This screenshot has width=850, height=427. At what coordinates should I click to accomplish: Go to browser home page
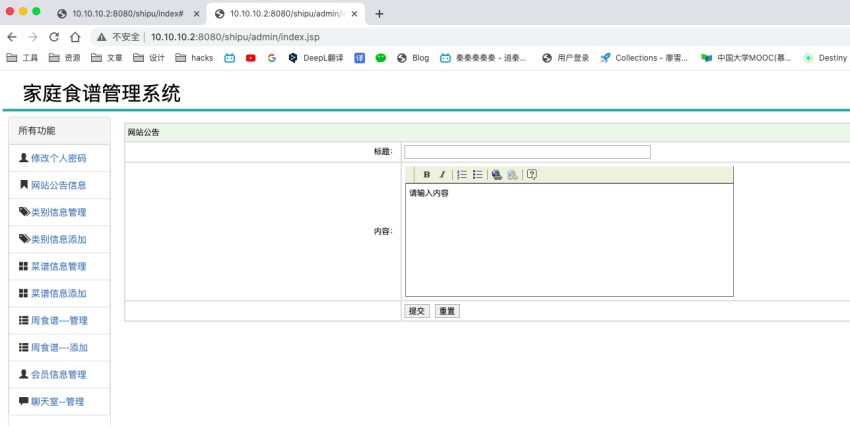click(x=75, y=37)
